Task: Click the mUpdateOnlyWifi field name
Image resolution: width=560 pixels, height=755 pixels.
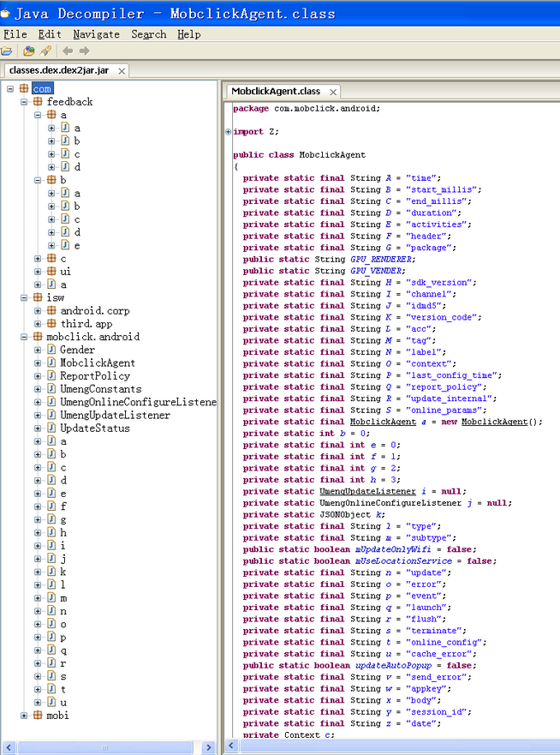Action: click(393, 549)
